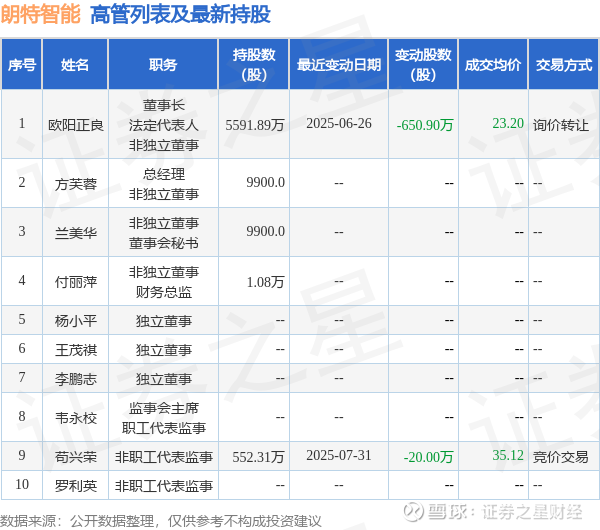Screen dimensions: 600x530
Task: Click 兰美华's 9900.0 shareholding
Action: (x=266, y=232)
